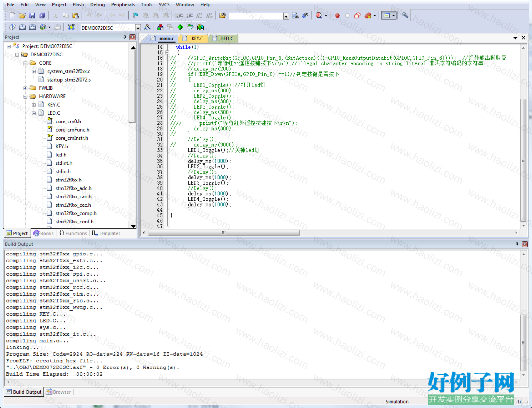532x408 pixels.
Task: Indent selected lines using the indent icon
Action: (x=179, y=16)
